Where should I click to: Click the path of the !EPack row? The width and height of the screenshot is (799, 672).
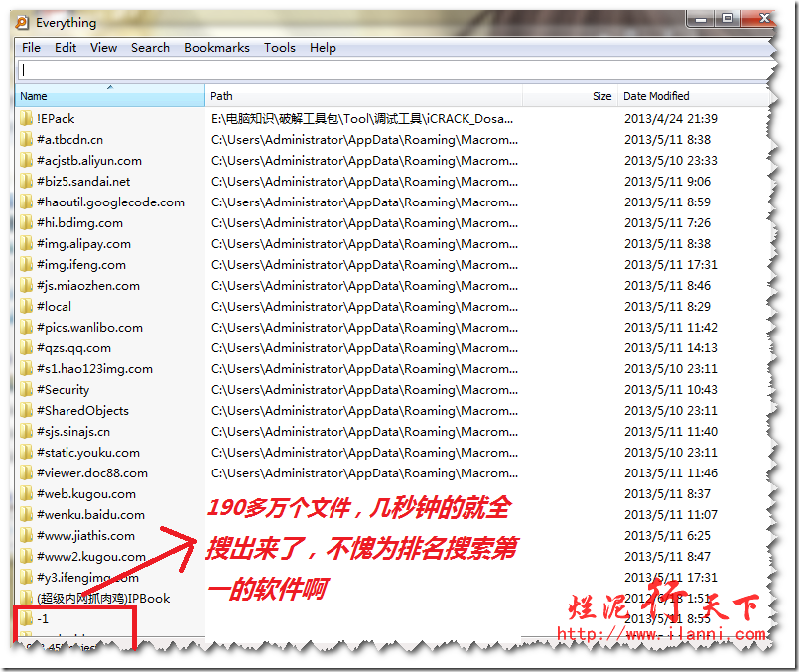362,119
